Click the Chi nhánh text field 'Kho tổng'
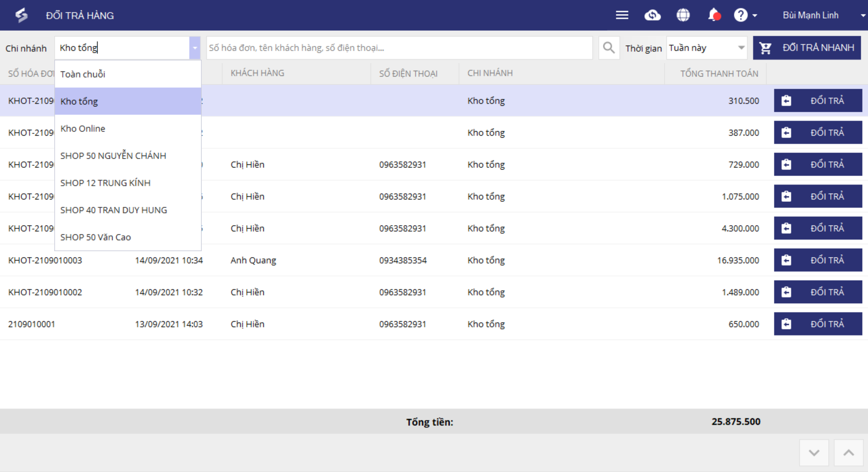Image resolution: width=868 pixels, height=472 pixels. [122, 48]
